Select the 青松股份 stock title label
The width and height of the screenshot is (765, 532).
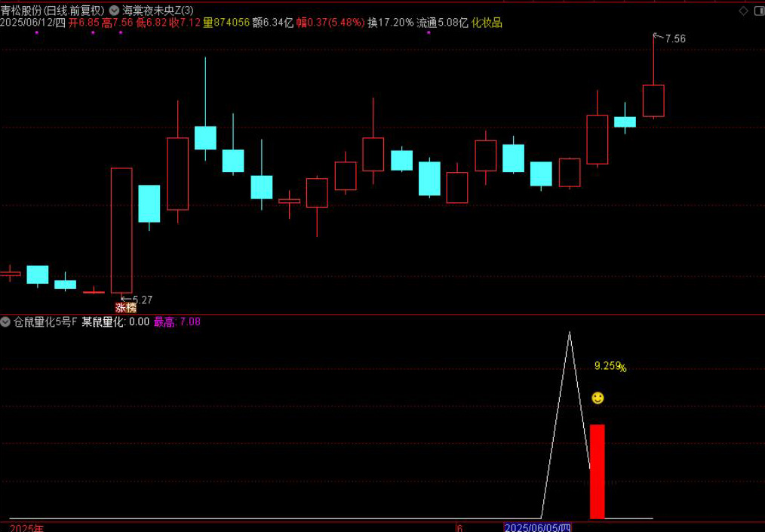21,11
